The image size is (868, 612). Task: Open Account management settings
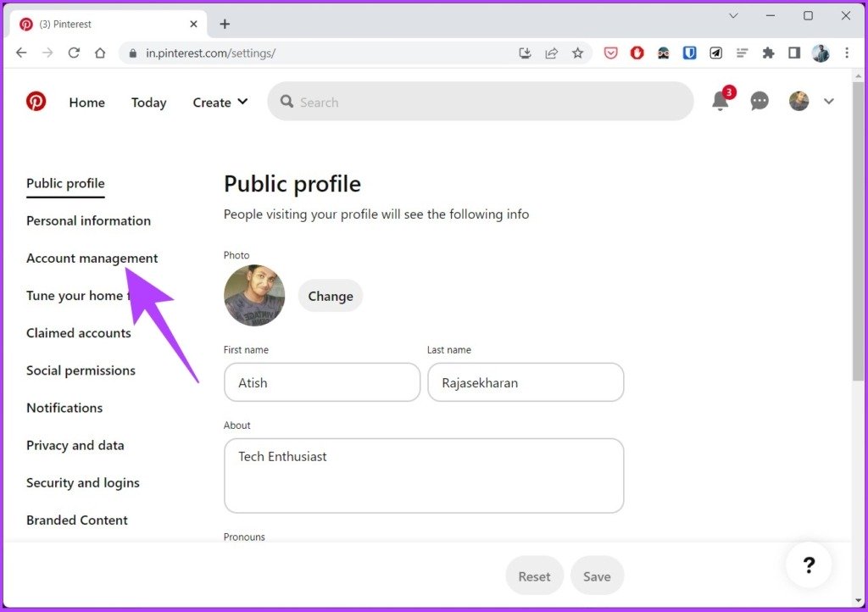coord(92,259)
